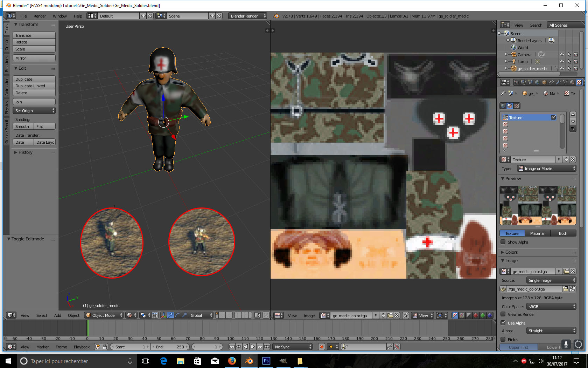The height and width of the screenshot is (368, 588).
Task: Open Firefox from the Windows taskbar
Action: tap(232, 361)
